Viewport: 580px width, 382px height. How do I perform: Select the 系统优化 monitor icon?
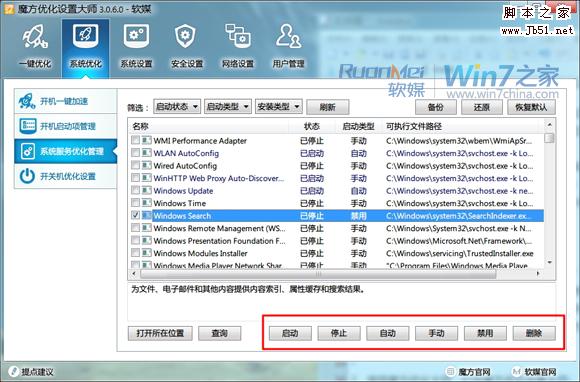click(x=85, y=36)
